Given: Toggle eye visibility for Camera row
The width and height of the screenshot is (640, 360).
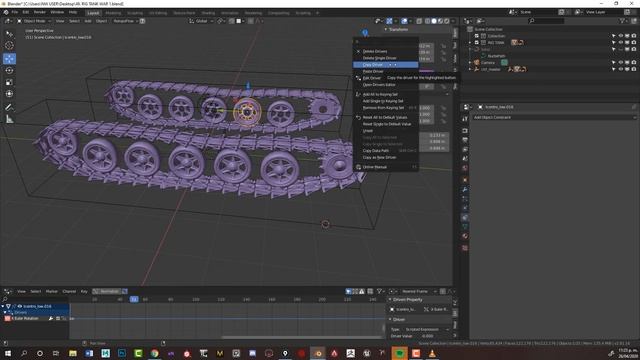Looking at the screenshot, I should click(x=620, y=63).
